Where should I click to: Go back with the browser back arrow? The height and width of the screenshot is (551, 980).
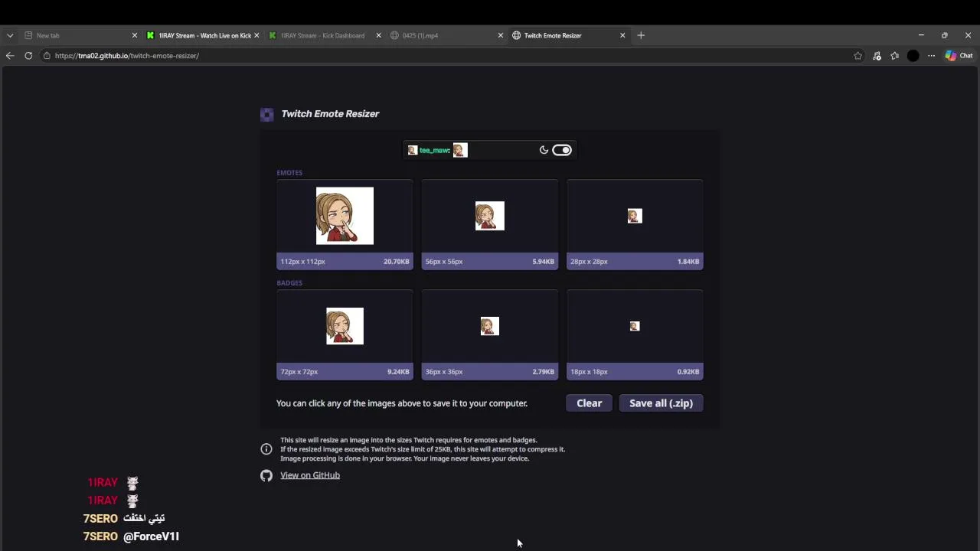pos(10,56)
